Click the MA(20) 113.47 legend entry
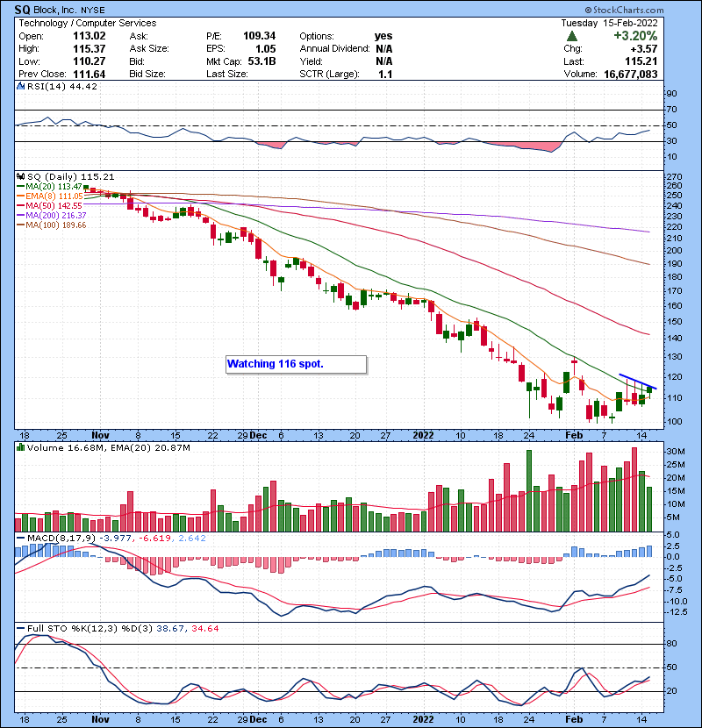This screenshot has height=728, width=702. (x=50, y=187)
